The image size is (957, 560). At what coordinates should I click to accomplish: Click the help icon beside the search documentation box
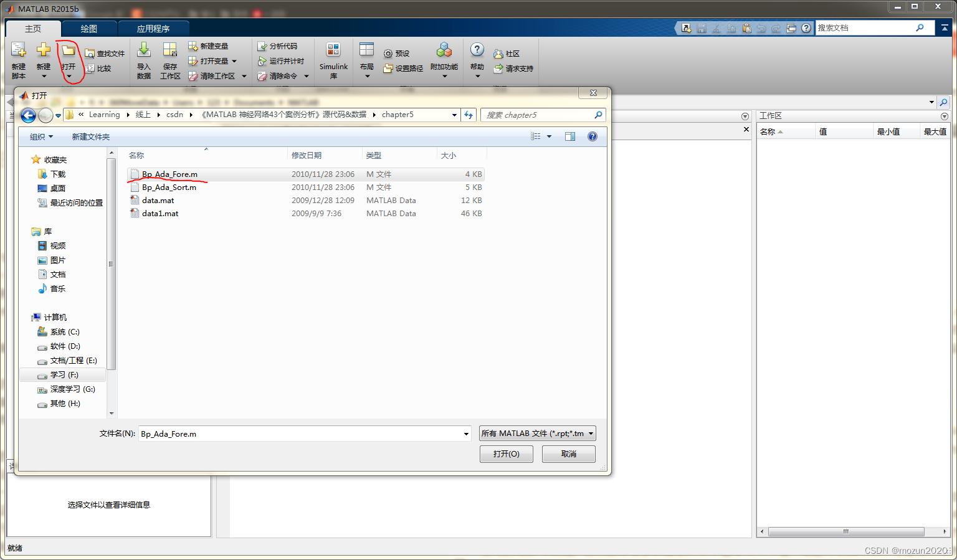806,28
